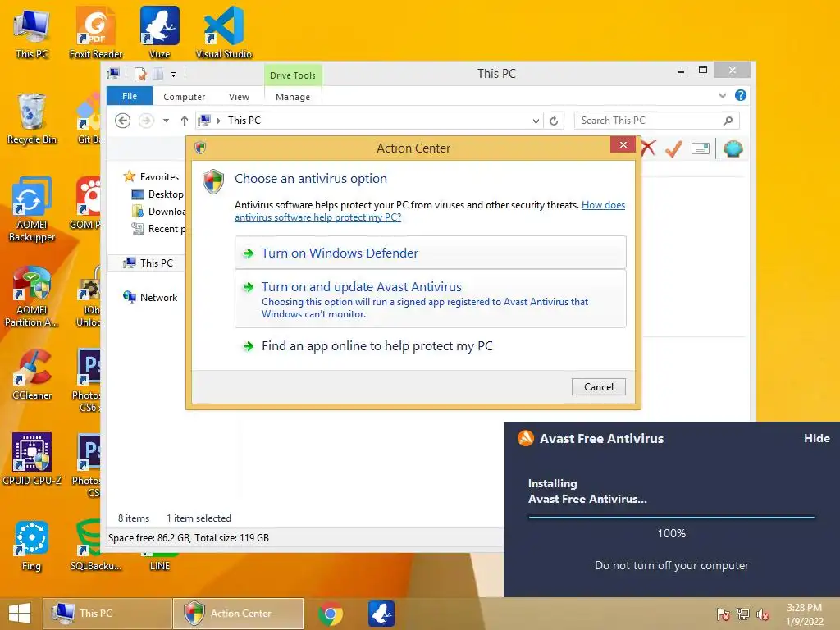Launch Foxit Reader from the desktop

coord(95,33)
